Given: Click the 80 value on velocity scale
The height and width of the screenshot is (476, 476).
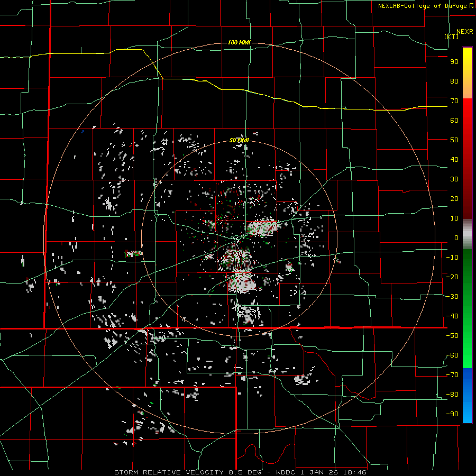Looking at the screenshot, I should coord(454,81).
